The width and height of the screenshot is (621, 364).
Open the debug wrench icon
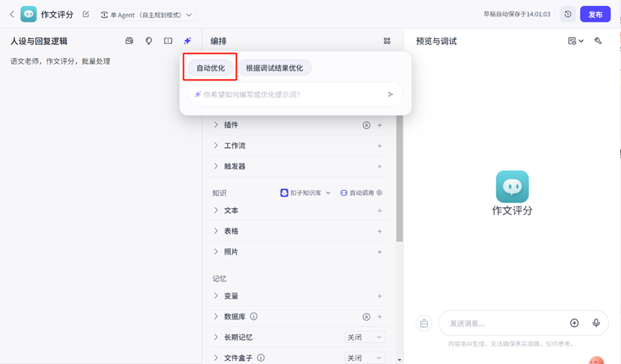coord(598,41)
